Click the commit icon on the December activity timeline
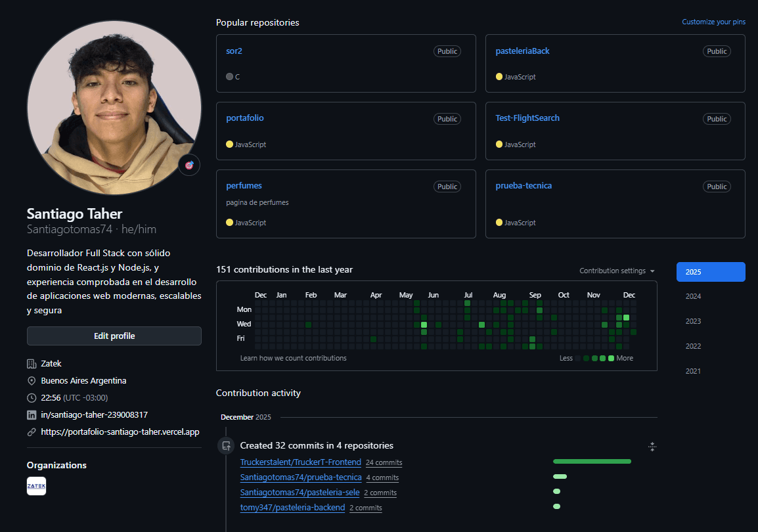Viewport: 758px width, 532px height. pos(225,445)
